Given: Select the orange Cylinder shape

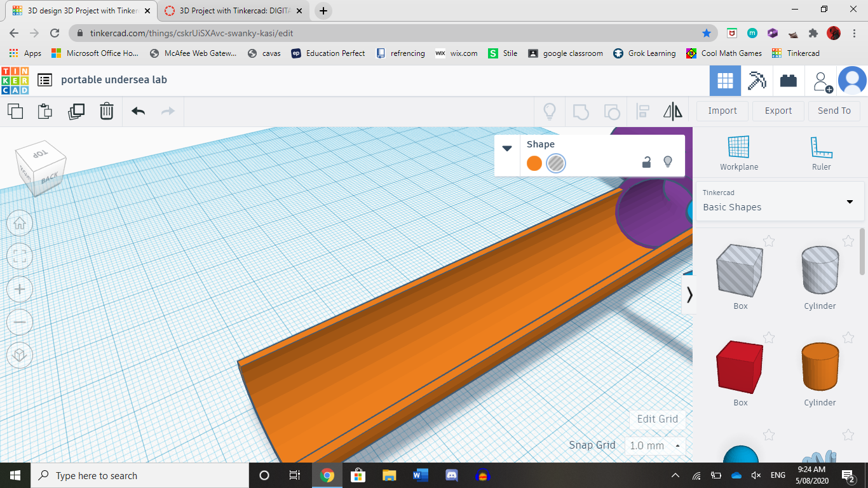Looking at the screenshot, I should click(820, 367).
